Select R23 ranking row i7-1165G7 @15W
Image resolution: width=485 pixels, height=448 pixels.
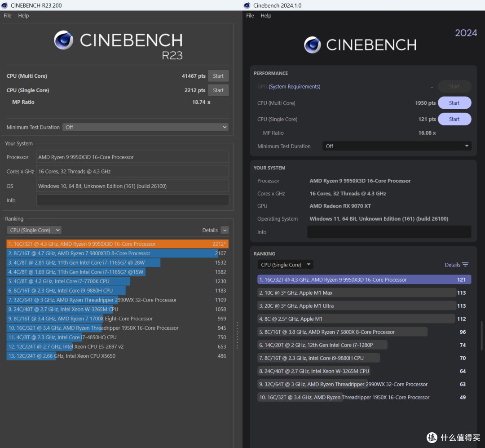(118, 272)
